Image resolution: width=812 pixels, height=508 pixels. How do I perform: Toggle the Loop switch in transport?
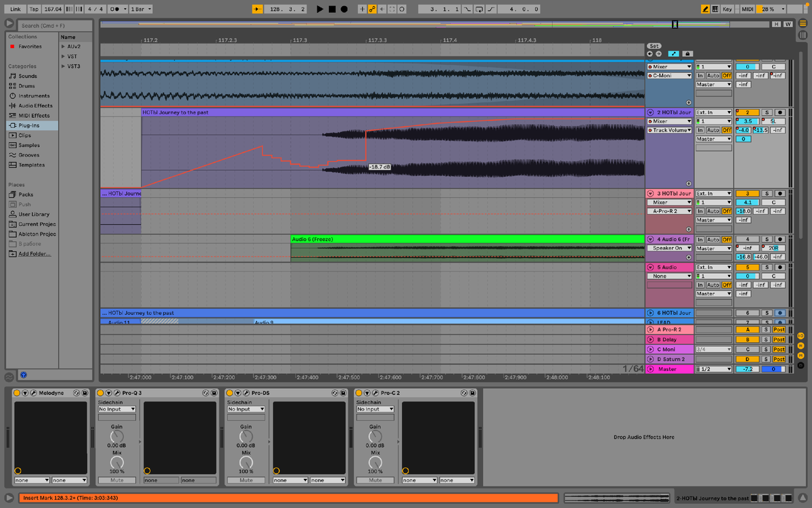click(479, 9)
